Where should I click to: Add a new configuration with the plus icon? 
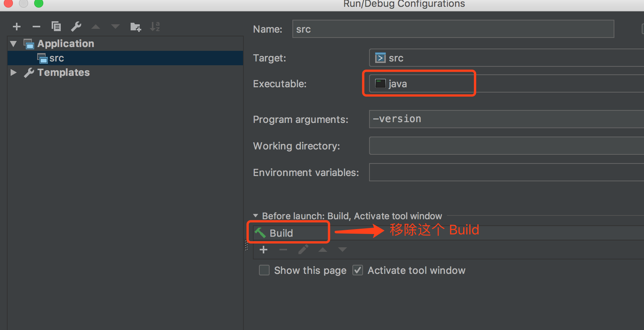pyautogui.click(x=17, y=27)
